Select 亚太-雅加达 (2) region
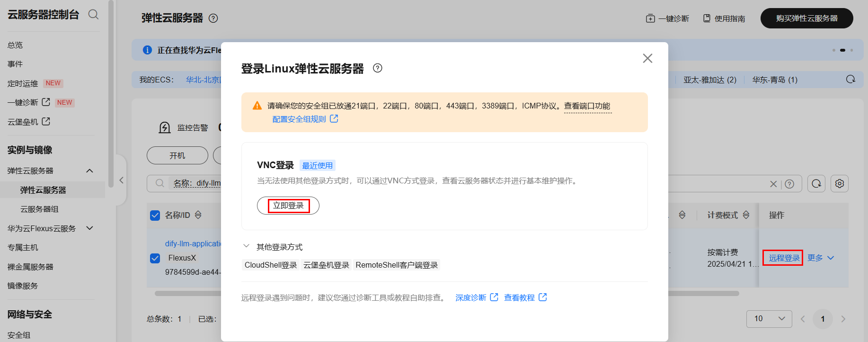 point(710,80)
